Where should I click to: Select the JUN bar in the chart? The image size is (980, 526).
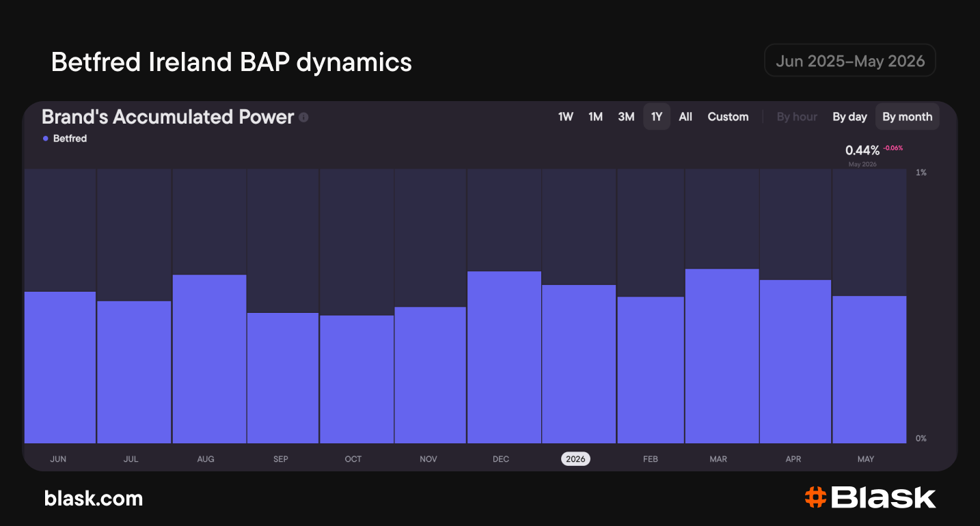pos(60,368)
